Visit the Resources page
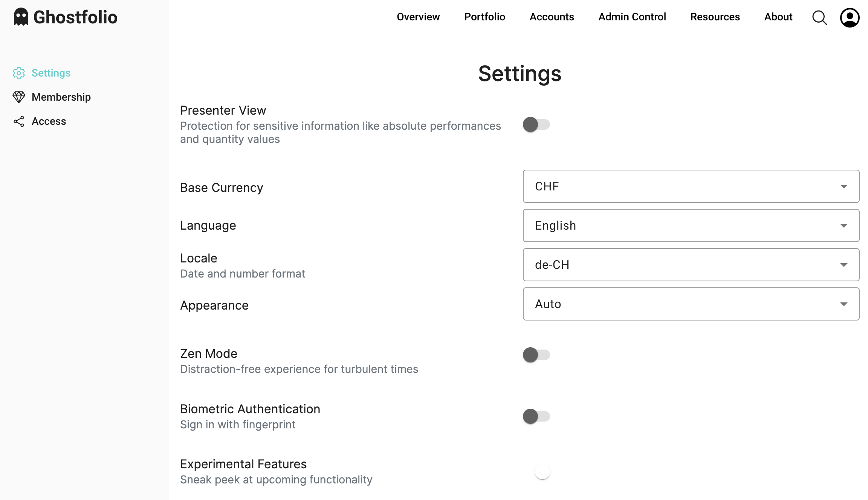 click(715, 17)
